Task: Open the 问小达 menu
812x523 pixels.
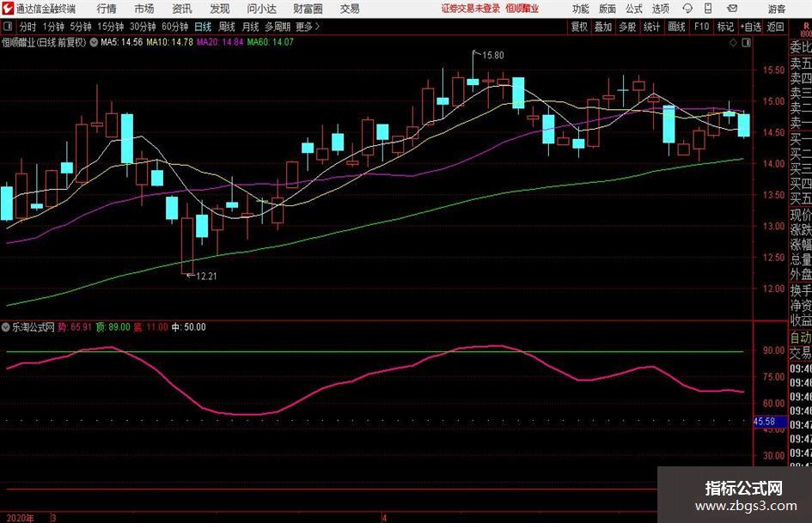Action: 262,9
